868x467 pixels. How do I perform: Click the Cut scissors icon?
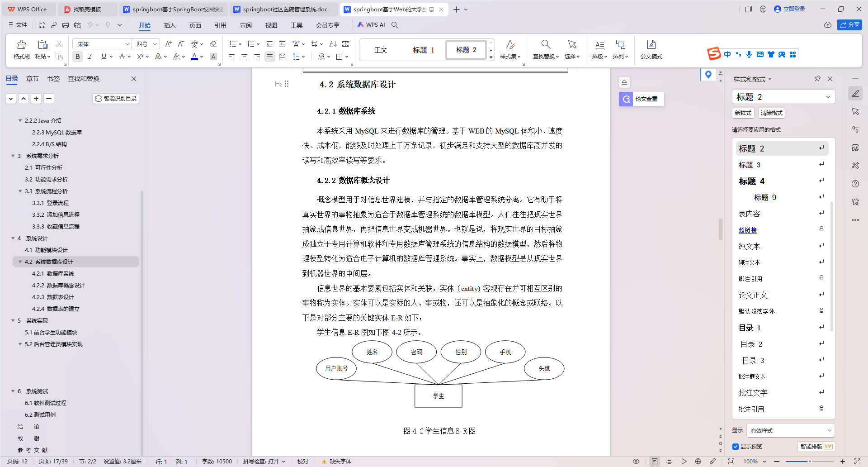(59, 44)
